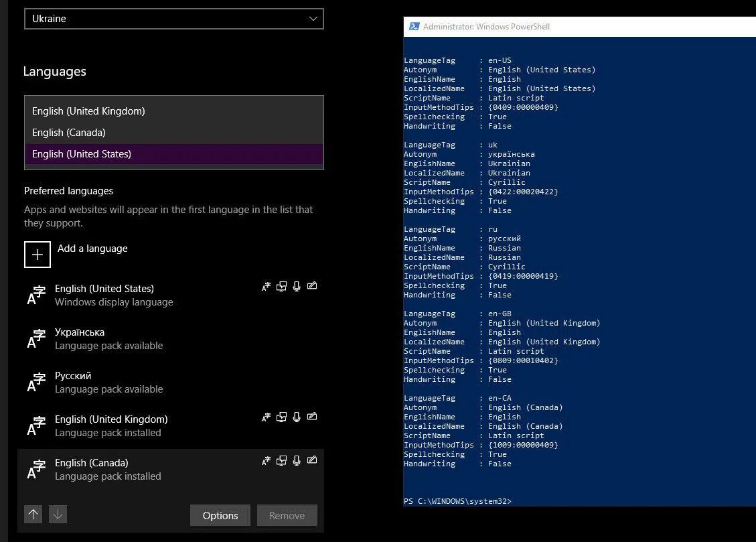The height and width of the screenshot is (542, 756).
Task: Click the {0809:00010402} InputMethodTips value
Action: 523,360
